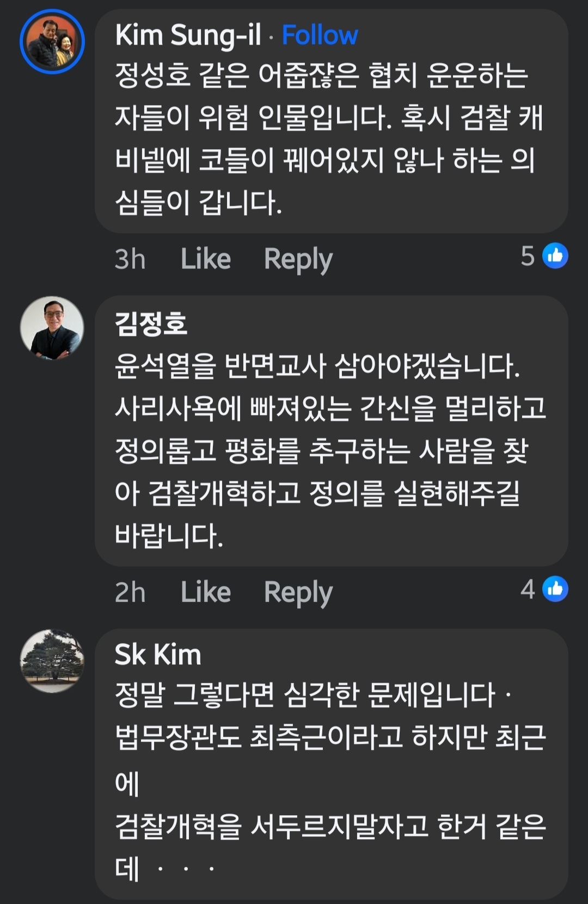Open the 2h timestamp on 김정호's comment

click(x=131, y=591)
